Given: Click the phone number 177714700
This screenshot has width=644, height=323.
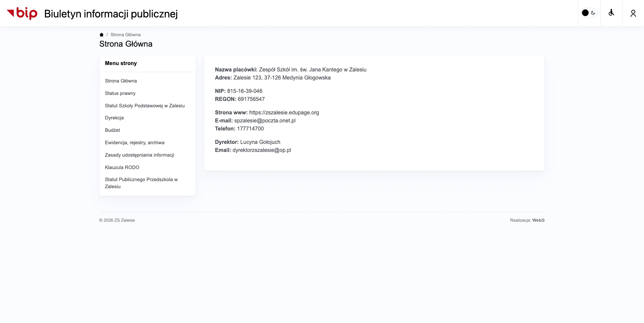Looking at the screenshot, I should click(250, 128).
